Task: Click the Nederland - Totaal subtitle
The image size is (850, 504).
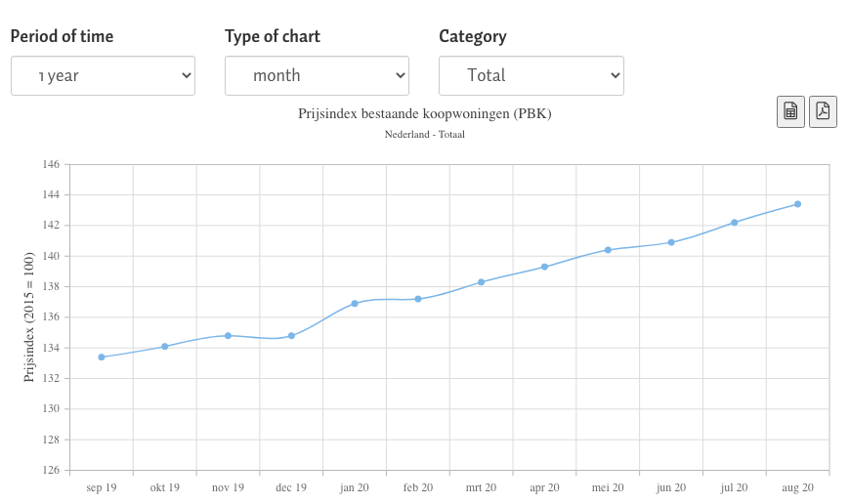Action: click(424, 135)
